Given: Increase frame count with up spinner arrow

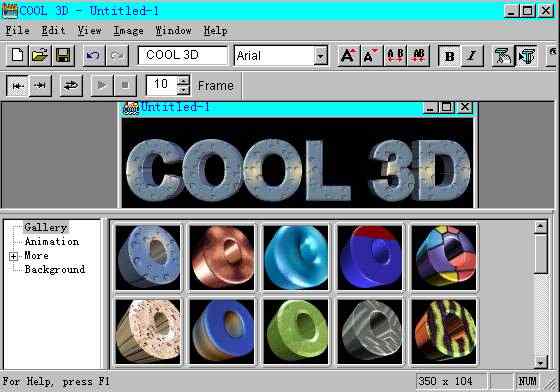Looking at the screenshot, I should [x=184, y=80].
